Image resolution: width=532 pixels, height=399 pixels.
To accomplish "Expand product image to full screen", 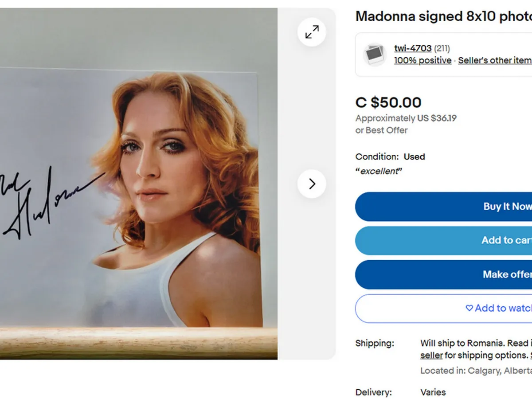I will (x=312, y=32).
